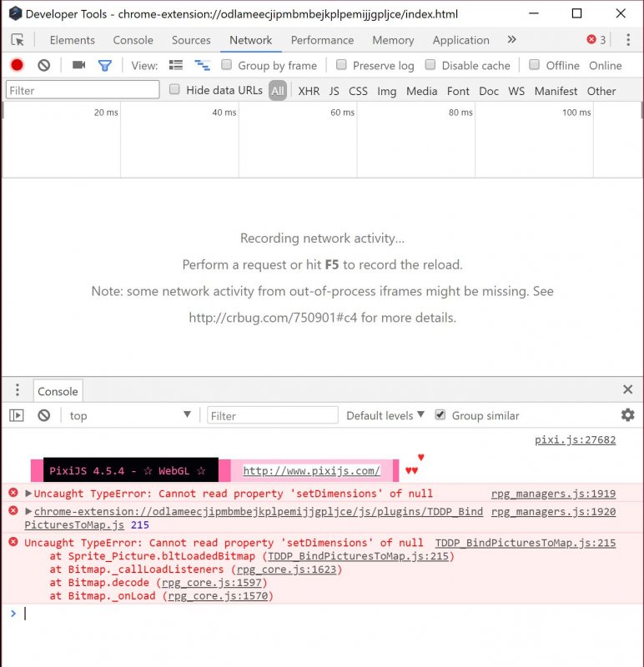This screenshot has width=644, height=667.
Task: Uncheck the Group similar checkbox
Action: click(440, 414)
